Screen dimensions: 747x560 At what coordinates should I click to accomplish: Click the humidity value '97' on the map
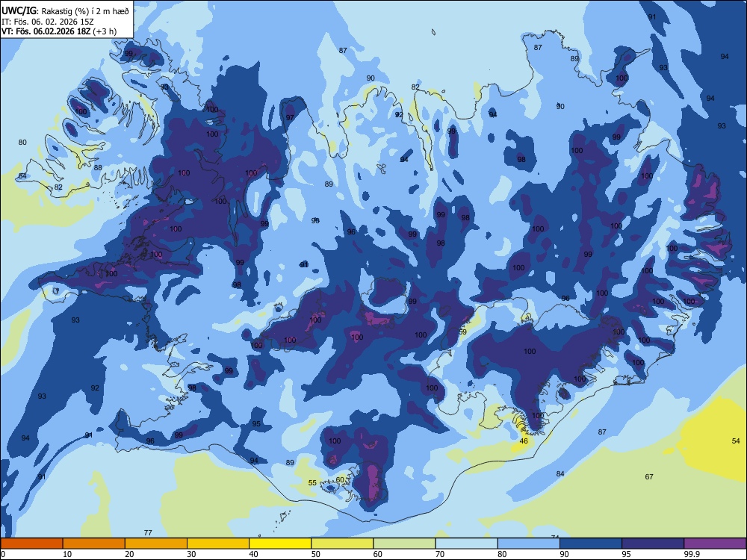click(x=290, y=118)
